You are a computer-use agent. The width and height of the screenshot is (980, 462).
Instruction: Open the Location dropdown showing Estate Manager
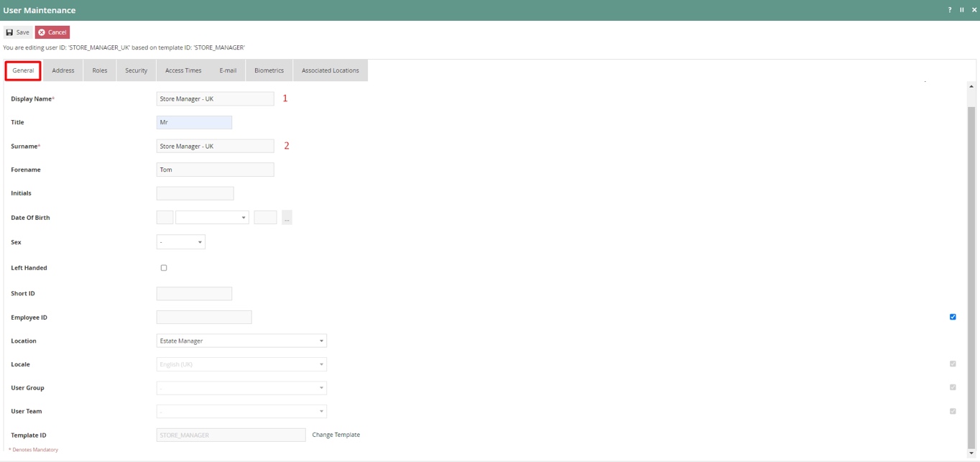click(x=241, y=341)
